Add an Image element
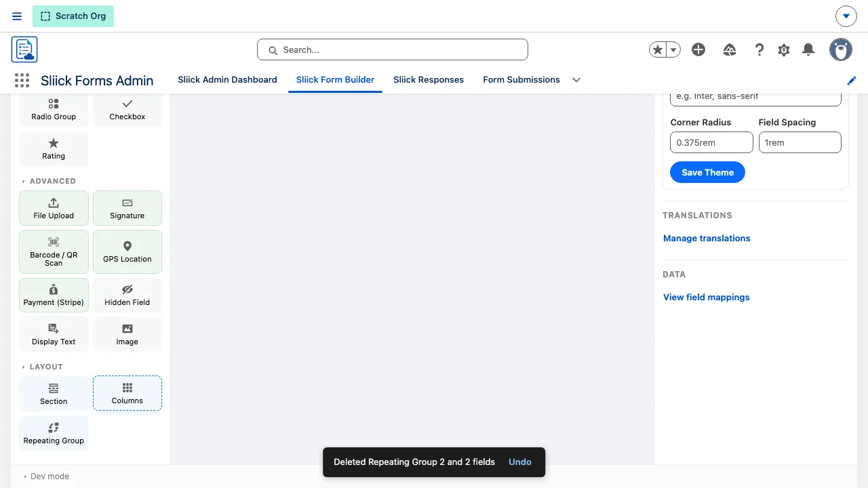Screen dimensions: 868x488 point(127,334)
